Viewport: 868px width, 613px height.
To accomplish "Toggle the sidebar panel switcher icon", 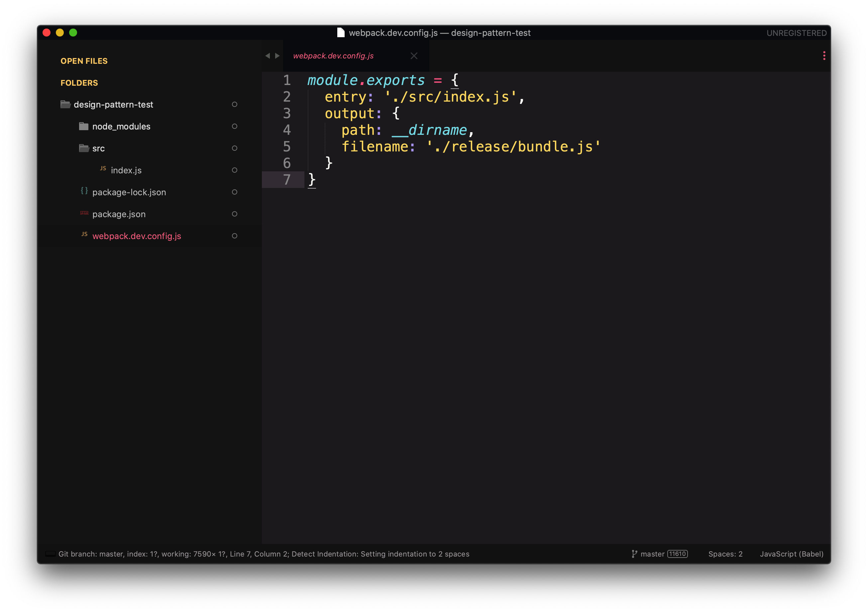I will point(50,554).
